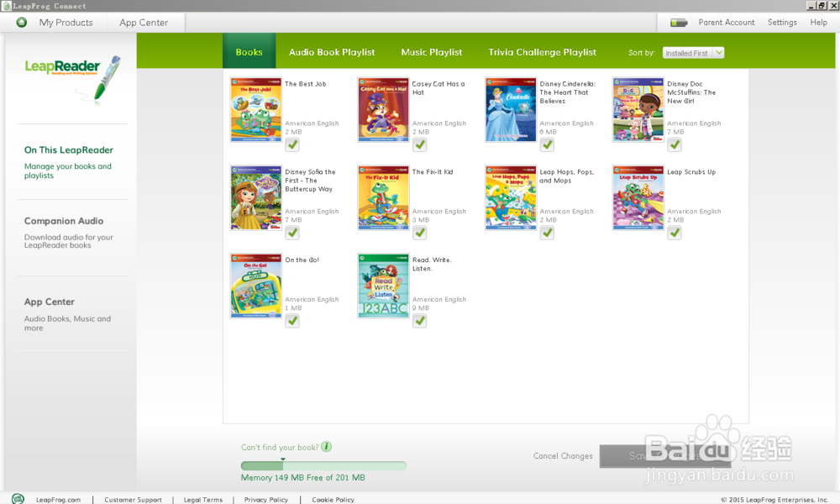Open Casey Cat Has a Hat cover
Image resolution: width=840 pixels, height=504 pixels.
383,109
